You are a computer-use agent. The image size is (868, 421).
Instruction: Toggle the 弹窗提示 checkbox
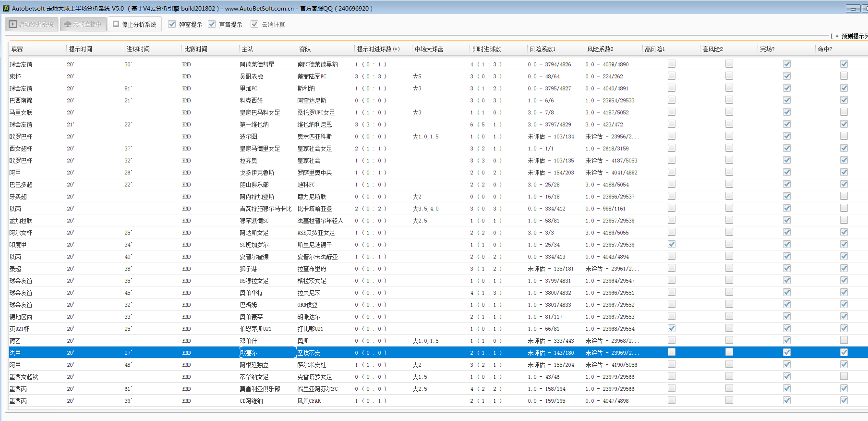pos(172,24)
